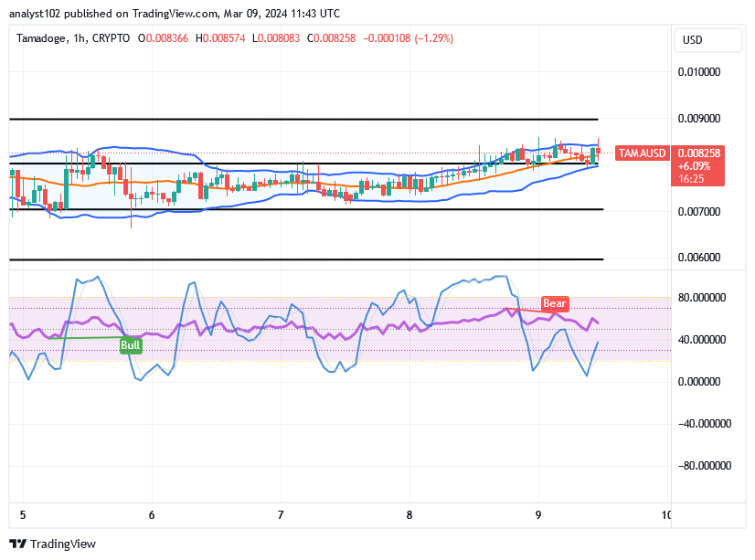Click the high value H0.008574
The width and height of the screenshot is (755, 560).
click(x=220, y=38)
